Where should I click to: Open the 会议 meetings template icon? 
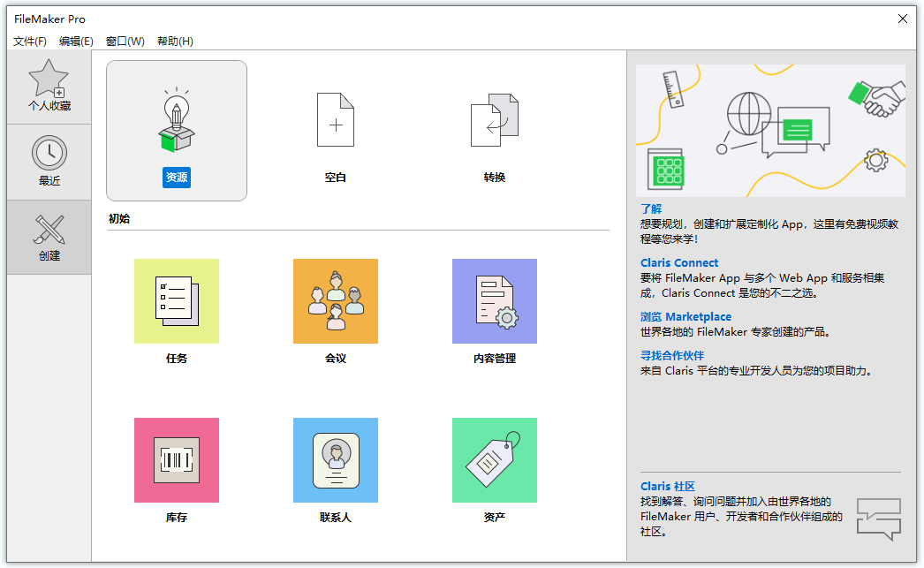(336, 301)
